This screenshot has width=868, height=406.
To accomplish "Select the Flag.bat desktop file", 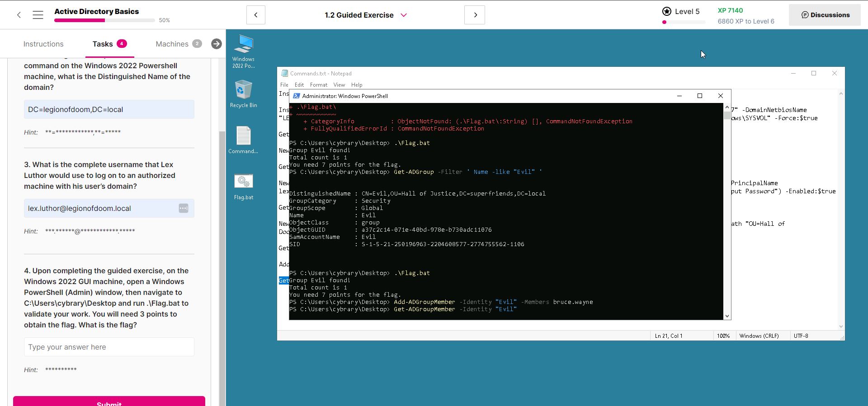I will (x=243, y=187).
